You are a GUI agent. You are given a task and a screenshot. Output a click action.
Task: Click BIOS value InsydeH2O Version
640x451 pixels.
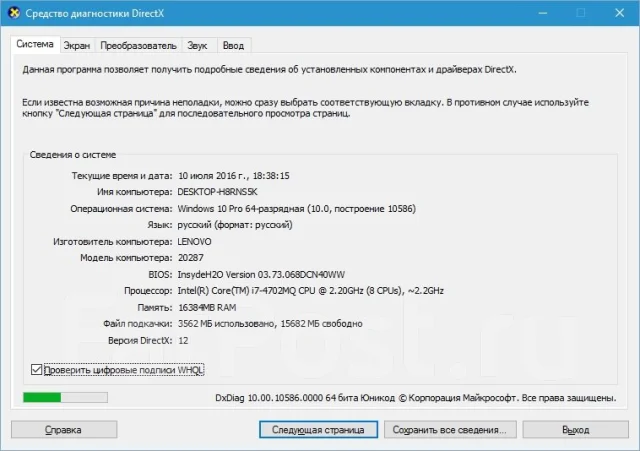tap(261, 275)
